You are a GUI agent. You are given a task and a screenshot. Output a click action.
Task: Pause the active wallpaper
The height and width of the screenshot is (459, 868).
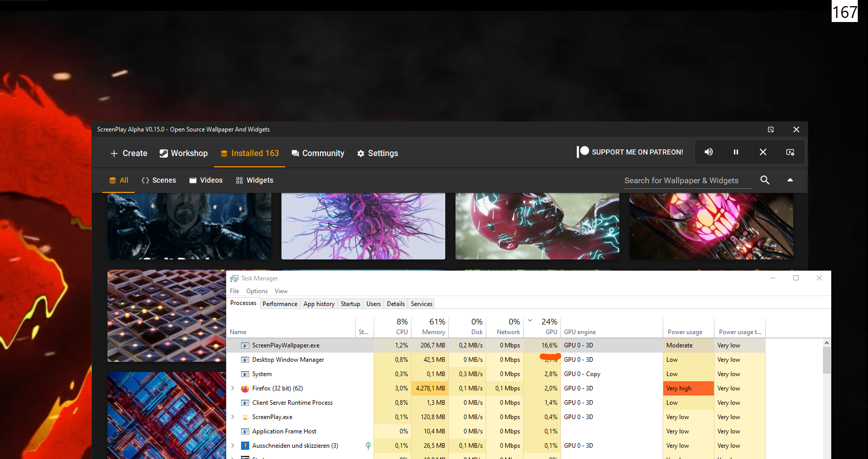736,152
